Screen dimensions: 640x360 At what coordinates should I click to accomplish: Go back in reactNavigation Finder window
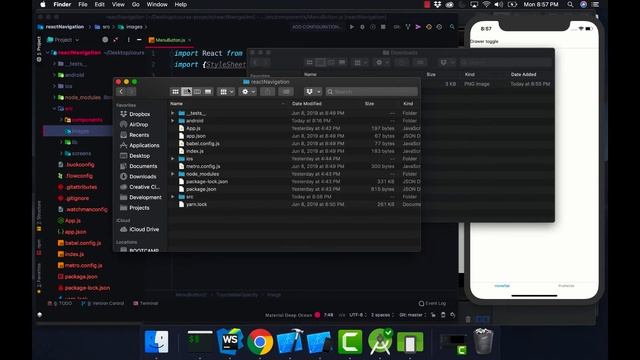[121, 92]
